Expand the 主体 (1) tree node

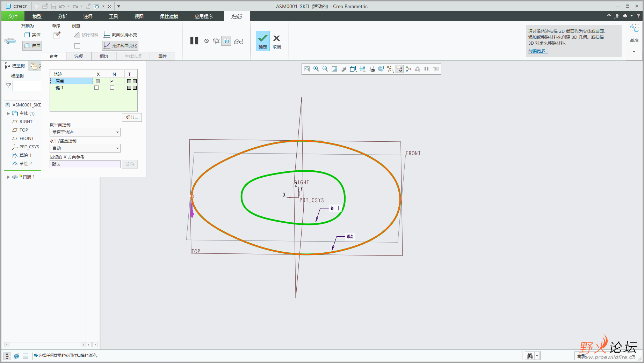(x=8, y=113)
